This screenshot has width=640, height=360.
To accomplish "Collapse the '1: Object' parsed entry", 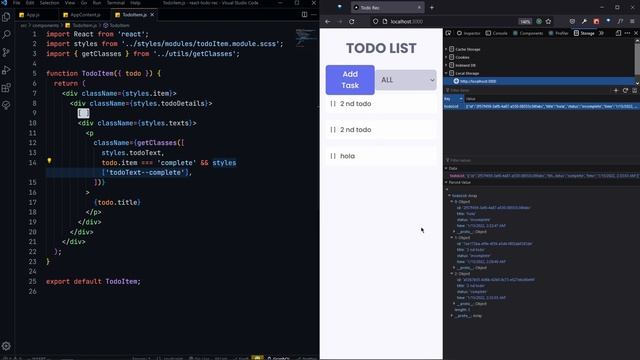I will pos(452,238).
